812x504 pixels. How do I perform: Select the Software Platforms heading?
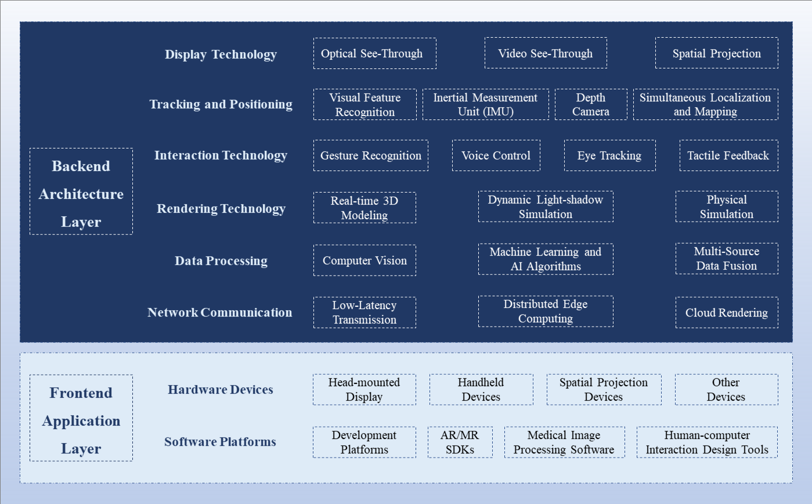pos(220,442)
